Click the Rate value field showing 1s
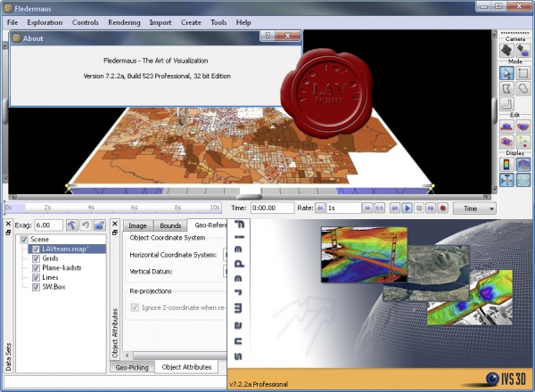Viewport: 535px width, 392px height. point(343,208)
